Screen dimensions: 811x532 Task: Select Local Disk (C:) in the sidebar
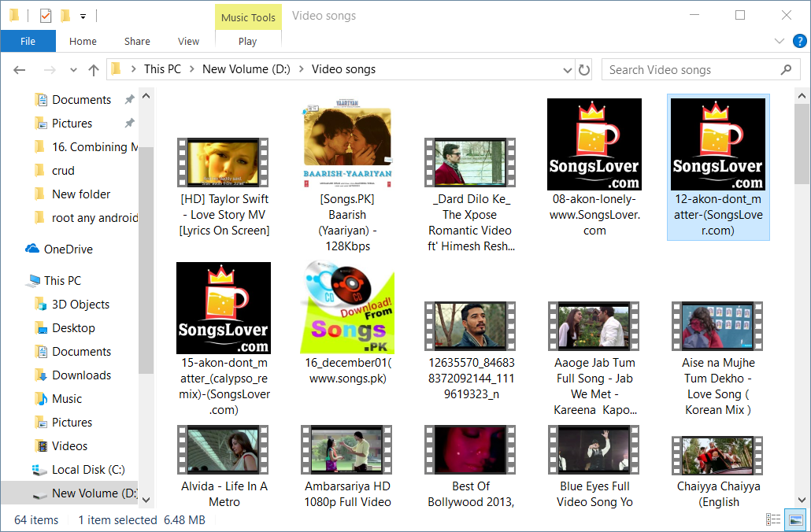click(80, 470)
